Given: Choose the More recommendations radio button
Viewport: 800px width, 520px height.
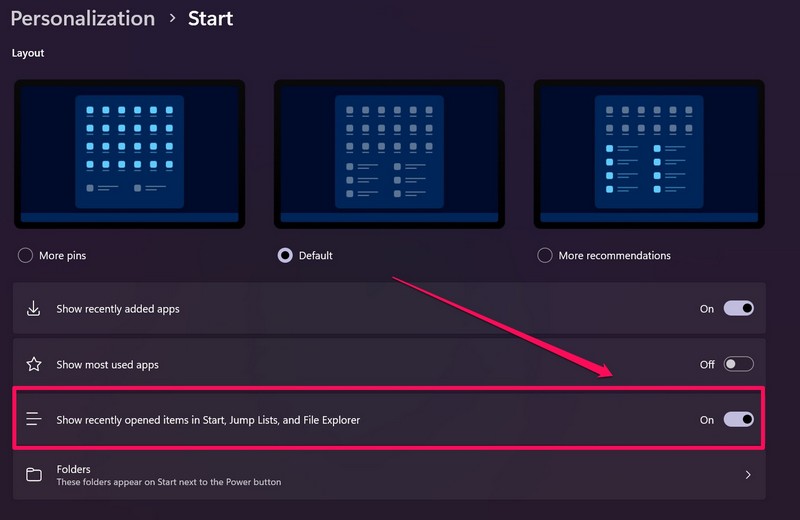Looking at the screenshot, I should [545, 255].
